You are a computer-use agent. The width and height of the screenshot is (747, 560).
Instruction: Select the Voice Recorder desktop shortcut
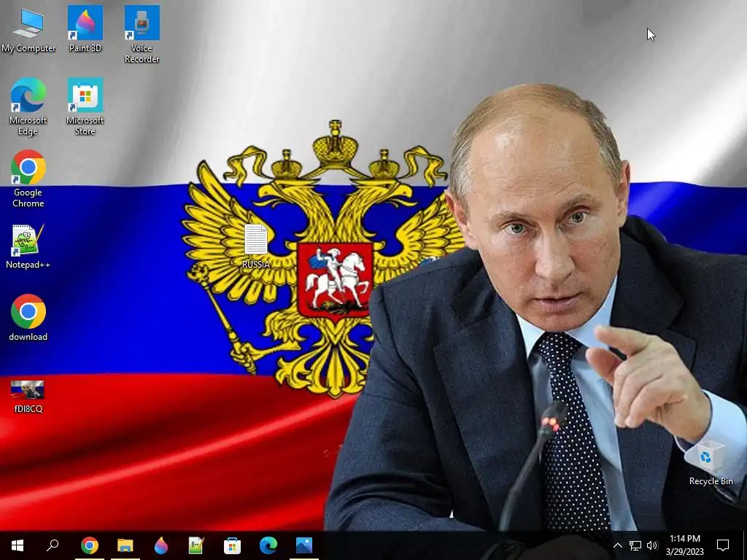(142, 34)
